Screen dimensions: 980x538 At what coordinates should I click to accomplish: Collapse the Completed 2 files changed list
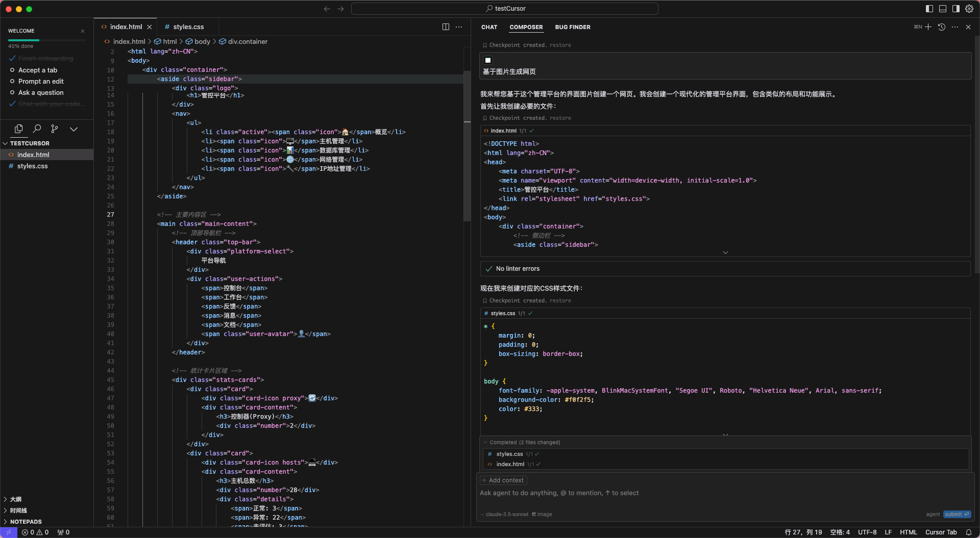click(x=522, y=442)
